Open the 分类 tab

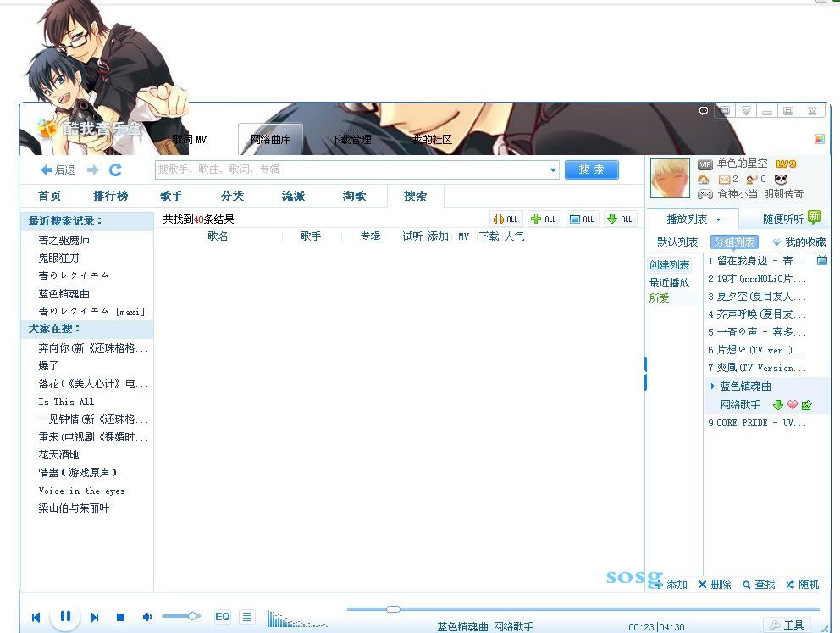coord(233,197)
